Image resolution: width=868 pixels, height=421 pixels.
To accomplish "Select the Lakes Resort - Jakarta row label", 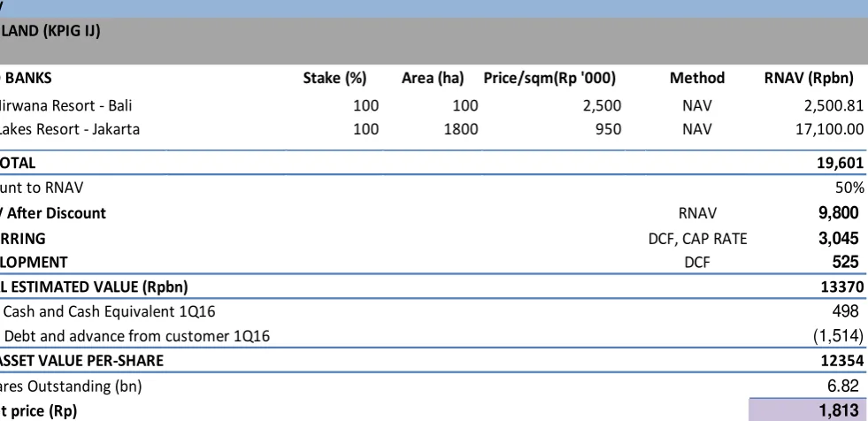I will tap(70, 129).
